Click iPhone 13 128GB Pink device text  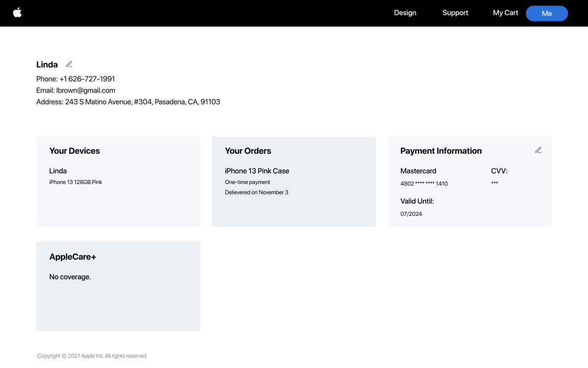75,182
